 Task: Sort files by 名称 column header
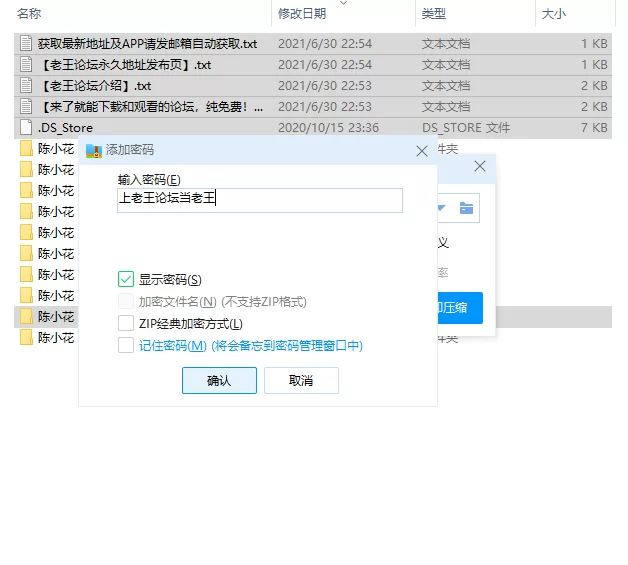[30, 14]
